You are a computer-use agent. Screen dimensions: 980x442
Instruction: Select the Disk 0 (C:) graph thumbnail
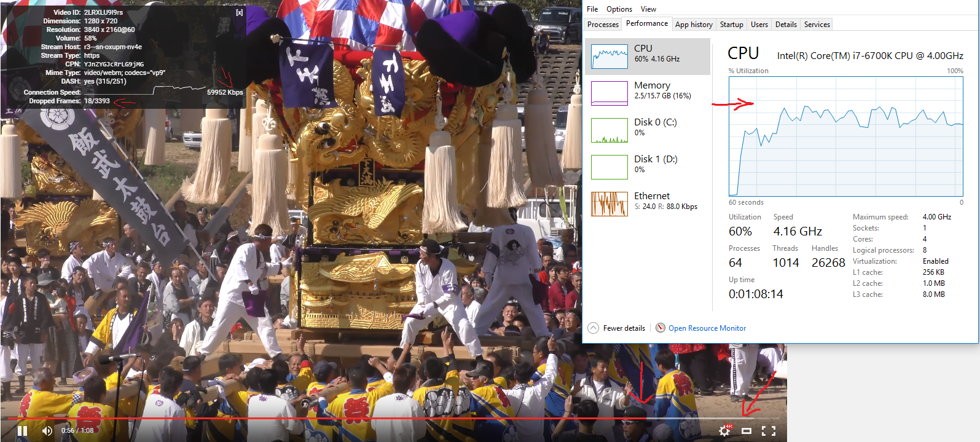click(610, 130)
